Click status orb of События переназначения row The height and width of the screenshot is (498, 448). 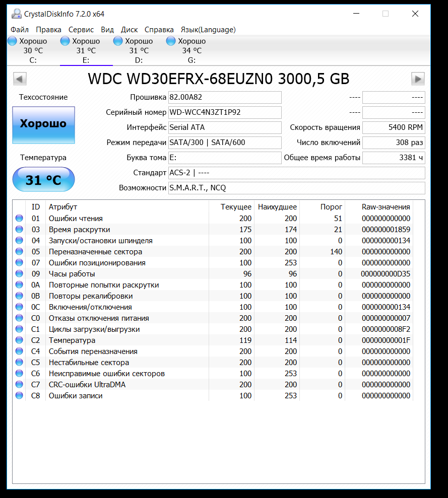19,351
